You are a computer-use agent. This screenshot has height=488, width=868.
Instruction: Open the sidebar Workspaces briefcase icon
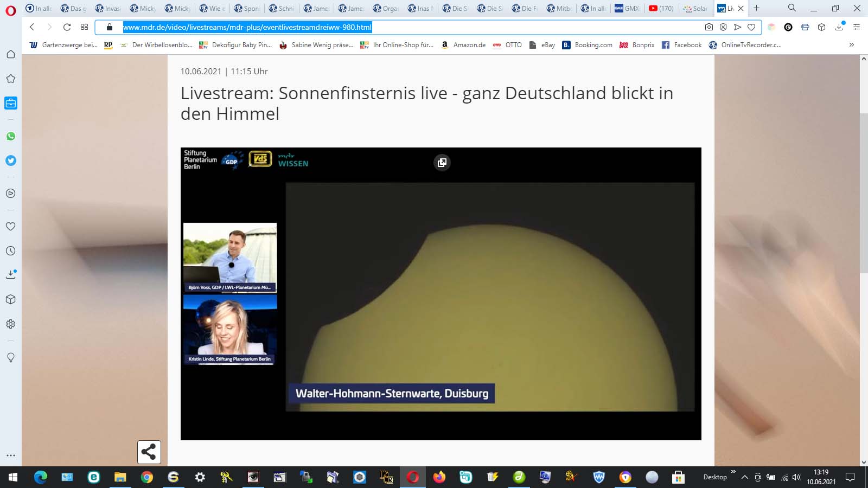(10, 103)
